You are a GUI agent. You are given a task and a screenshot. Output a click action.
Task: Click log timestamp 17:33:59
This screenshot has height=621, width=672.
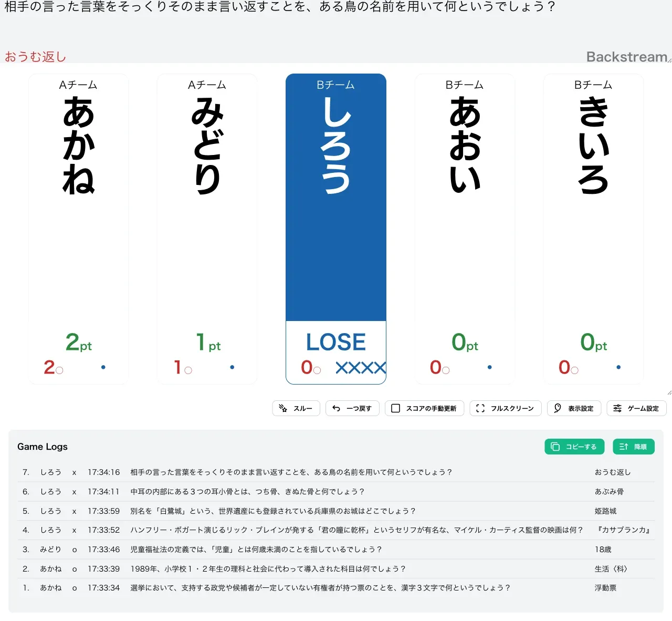coord(104,511)
